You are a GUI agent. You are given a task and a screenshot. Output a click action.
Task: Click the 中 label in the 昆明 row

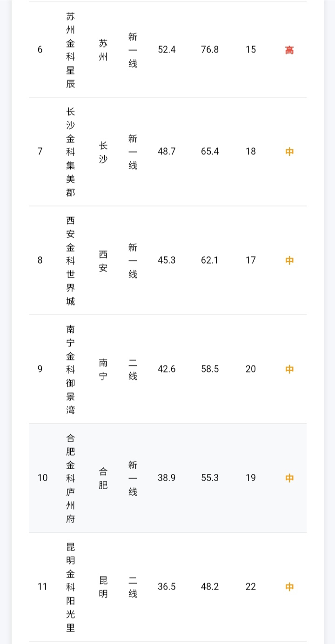(289, 587)
